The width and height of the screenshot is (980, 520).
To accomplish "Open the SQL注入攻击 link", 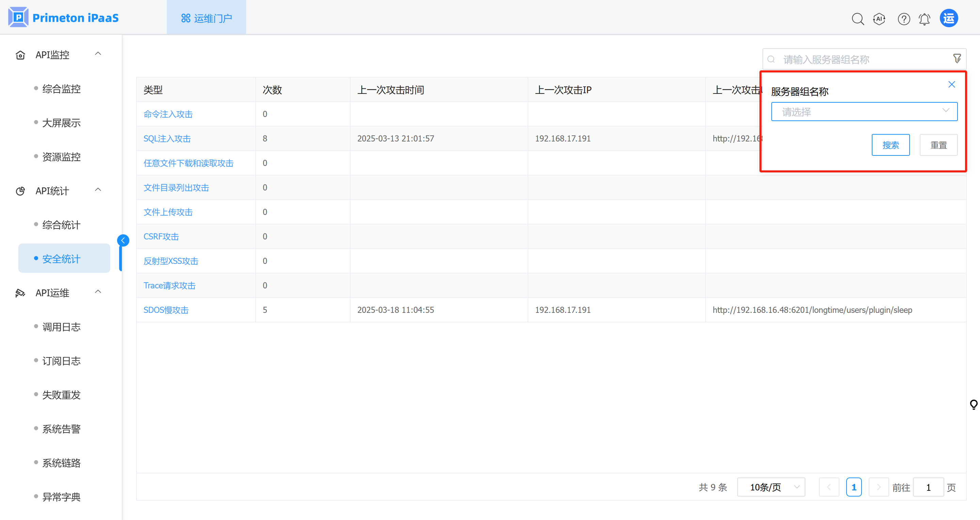I will tap(167, 139).
